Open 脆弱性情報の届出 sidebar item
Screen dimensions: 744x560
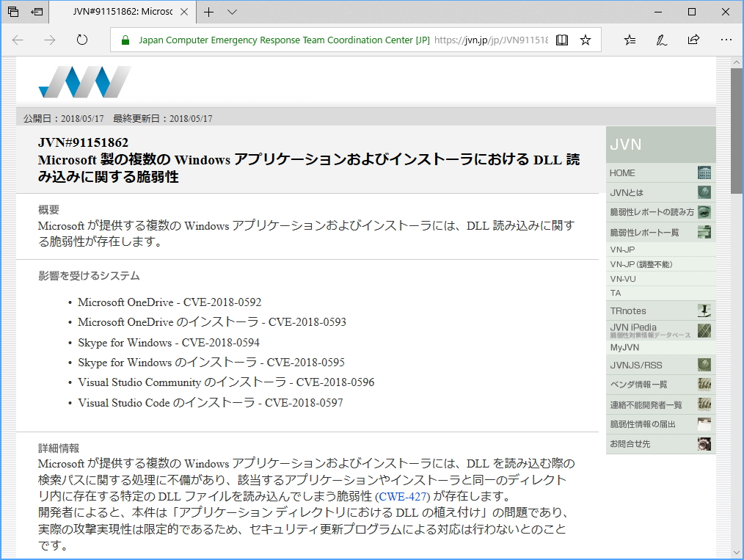click(660, 424)
